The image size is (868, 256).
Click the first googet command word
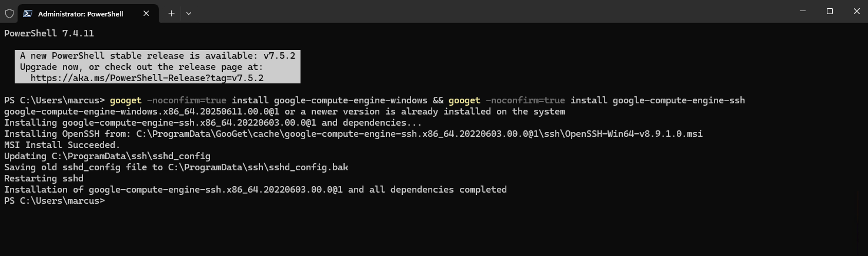125,100
